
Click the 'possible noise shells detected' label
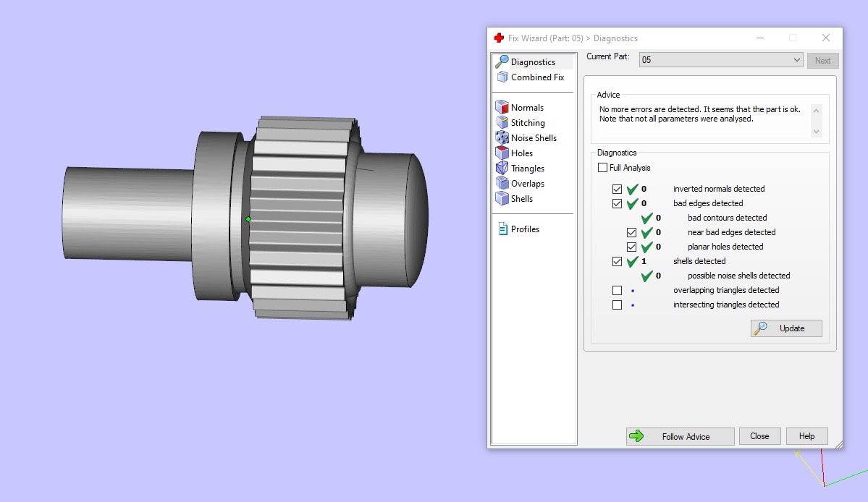click(x=738, y=276)
